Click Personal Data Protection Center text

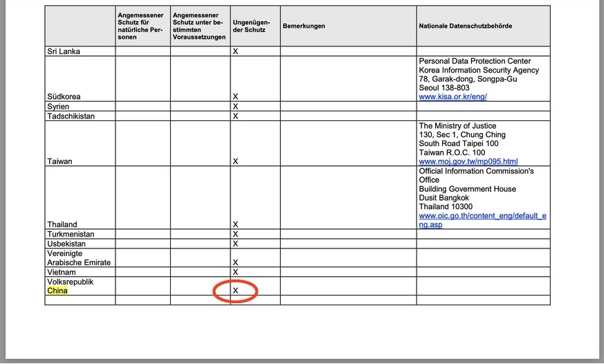tap(475, 61)
